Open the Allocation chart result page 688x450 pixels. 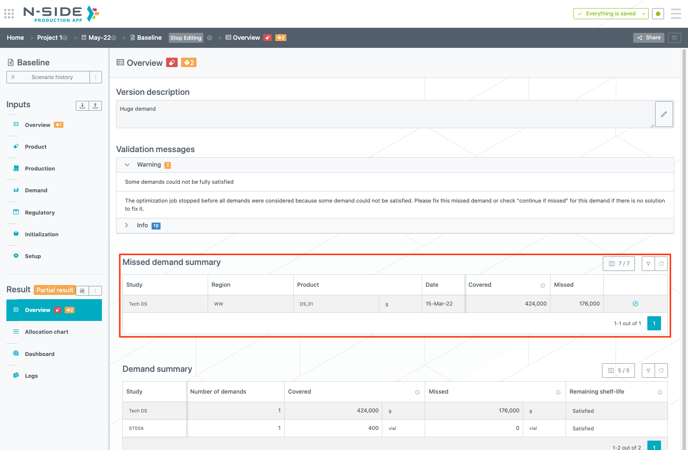coord(46,332)
